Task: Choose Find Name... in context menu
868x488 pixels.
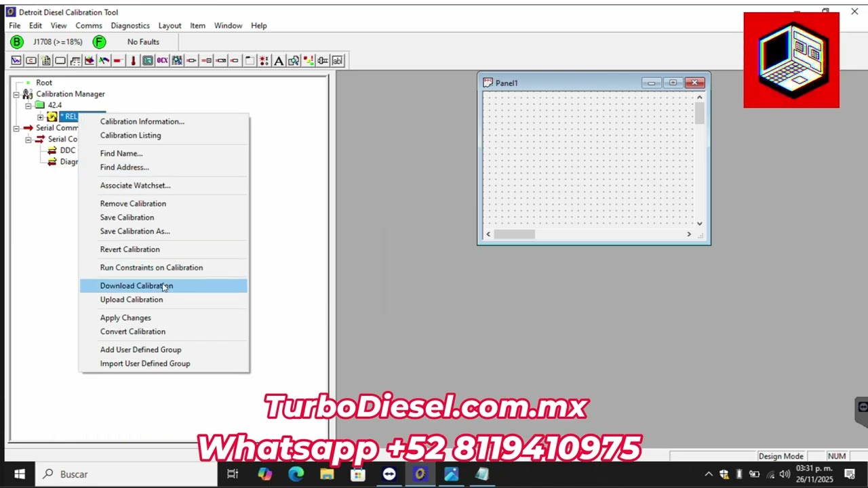Action: coord(163,153)
